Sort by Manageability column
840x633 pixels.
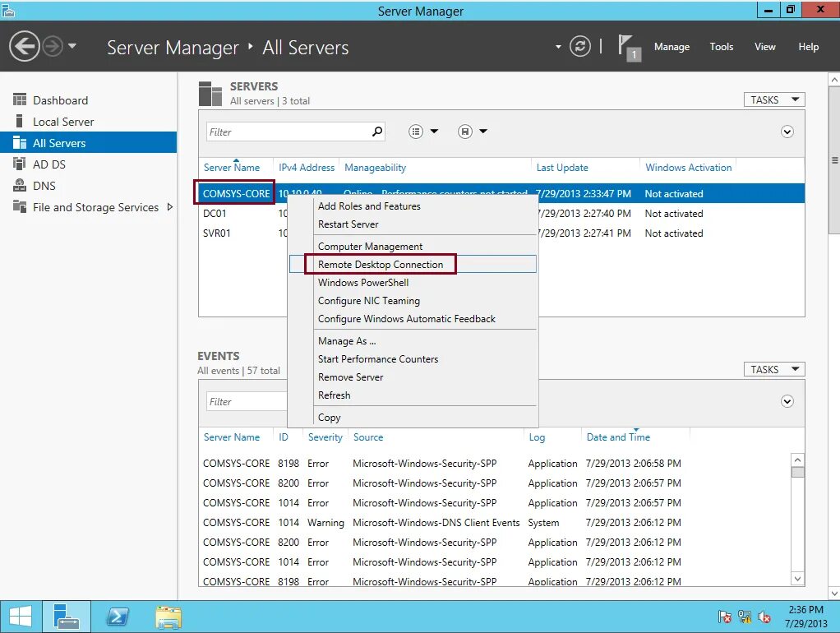pos(375,168)
